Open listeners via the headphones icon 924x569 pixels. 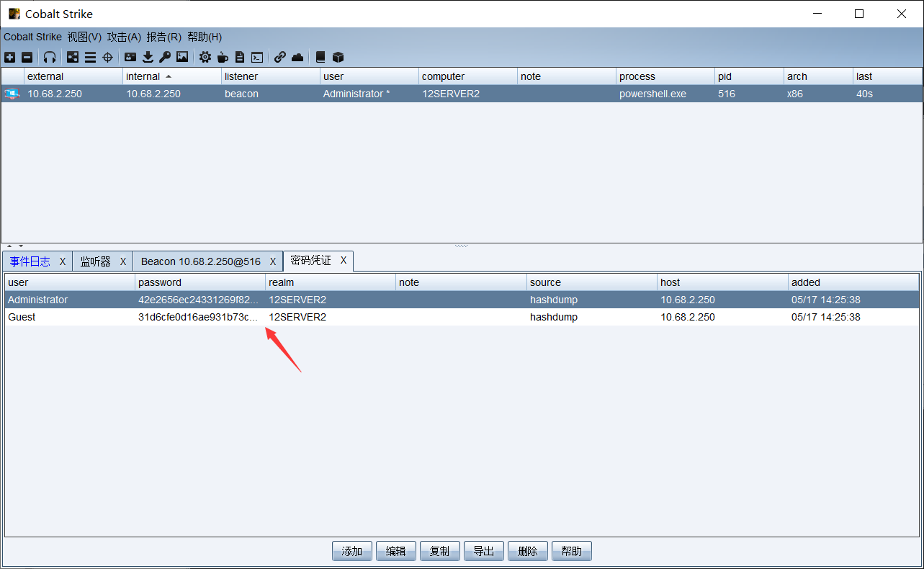coord(50,57)
